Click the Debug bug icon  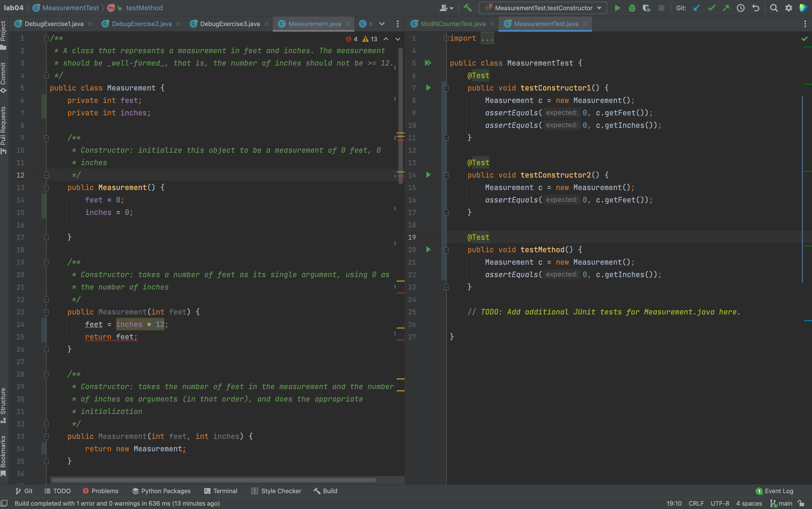click(x=632, y=8)
